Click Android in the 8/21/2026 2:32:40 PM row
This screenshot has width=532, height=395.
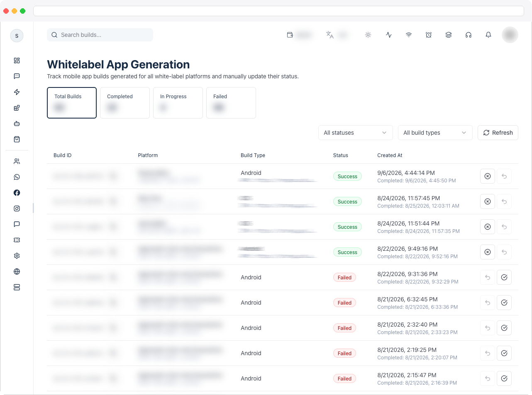click(251, 328)
